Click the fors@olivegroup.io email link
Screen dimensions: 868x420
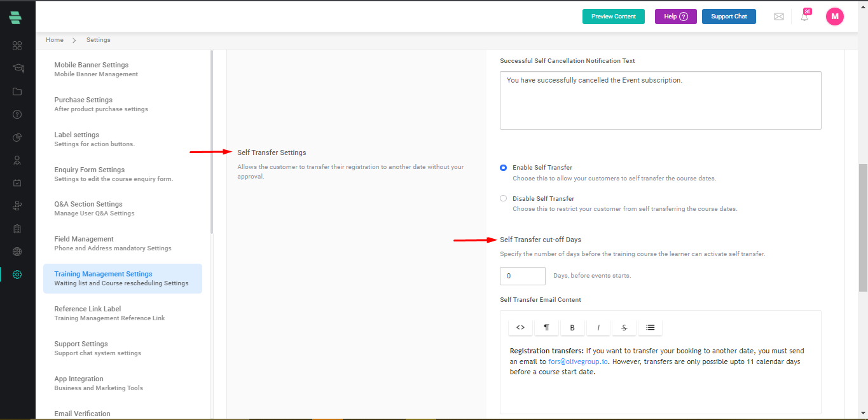click(x=578, y=362)
